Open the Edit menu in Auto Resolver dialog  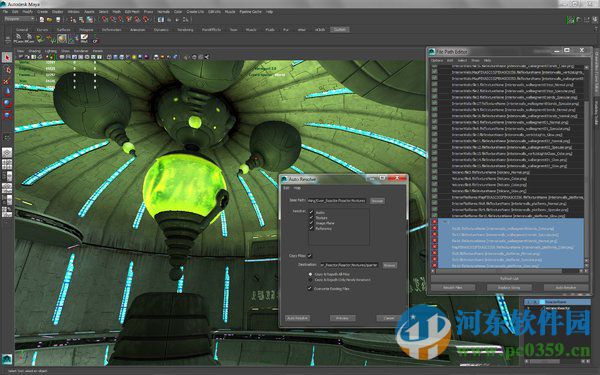tap(286, 188)
